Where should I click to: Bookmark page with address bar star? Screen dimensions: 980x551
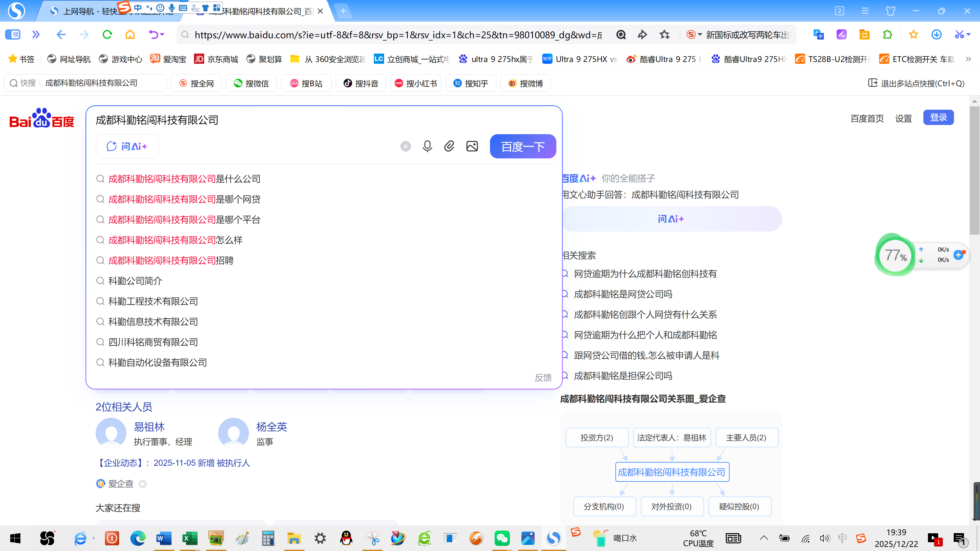[x=665, y=35]
